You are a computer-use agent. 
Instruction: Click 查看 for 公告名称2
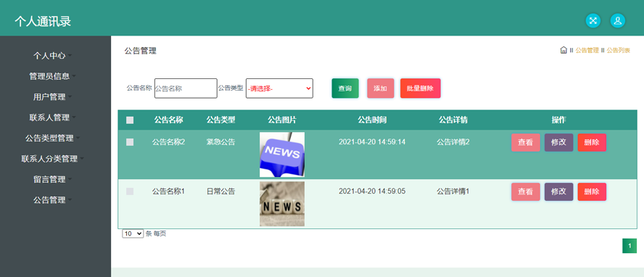(526, 142)
